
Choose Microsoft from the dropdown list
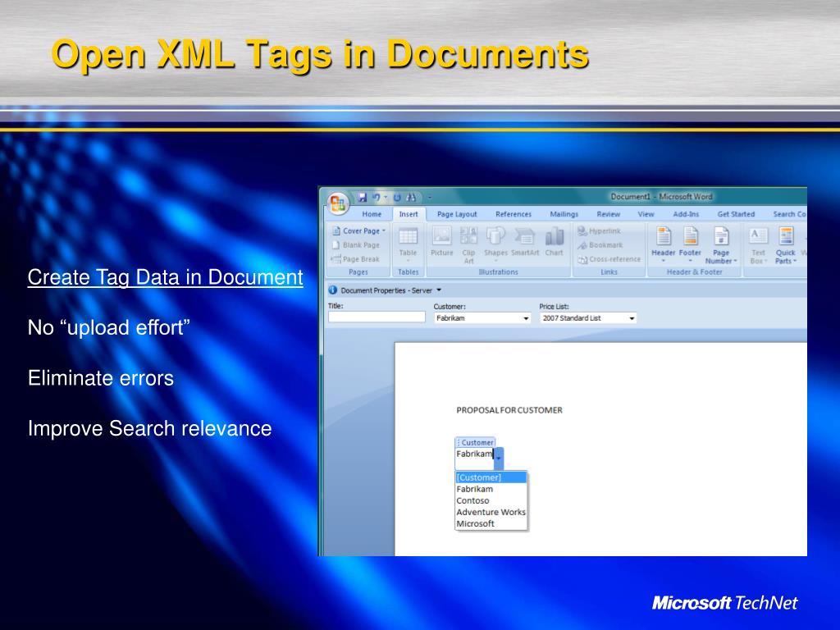click(491, 523)
